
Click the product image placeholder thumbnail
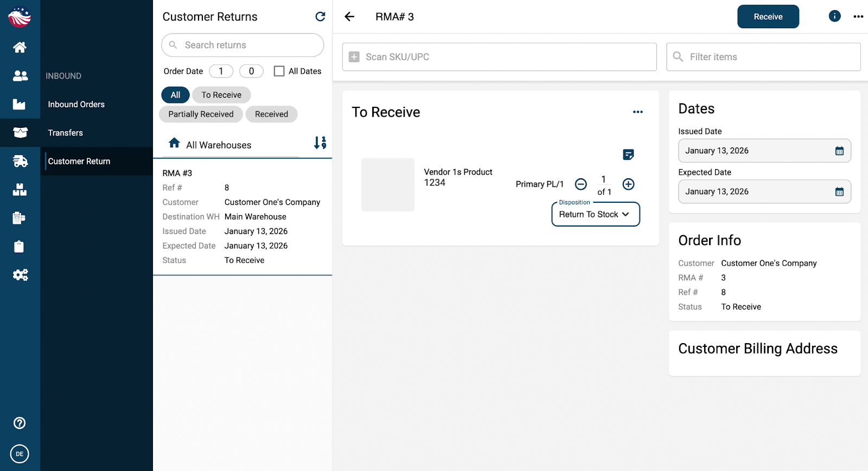388,185
